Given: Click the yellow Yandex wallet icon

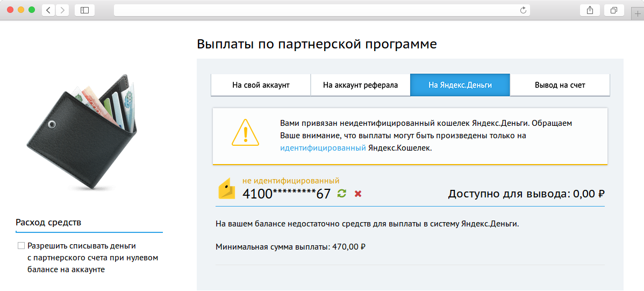Looking at the screenshot, I should pyautogui.click(x=227, y=189).
